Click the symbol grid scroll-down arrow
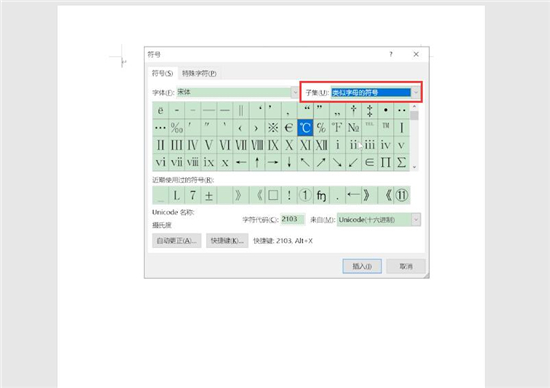Screen dimensions: 550x388 pyautogui.click(x=414, y=167)
